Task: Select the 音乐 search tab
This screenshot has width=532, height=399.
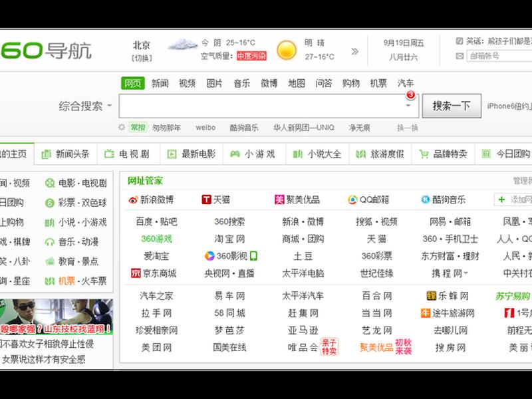Action: [242, 83]
